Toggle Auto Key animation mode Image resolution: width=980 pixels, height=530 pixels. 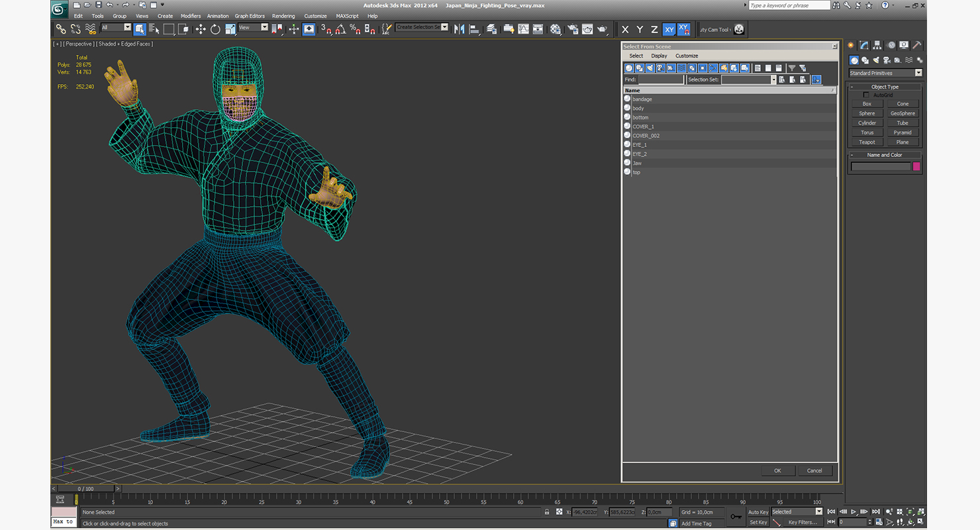click(x=758, y=512)
